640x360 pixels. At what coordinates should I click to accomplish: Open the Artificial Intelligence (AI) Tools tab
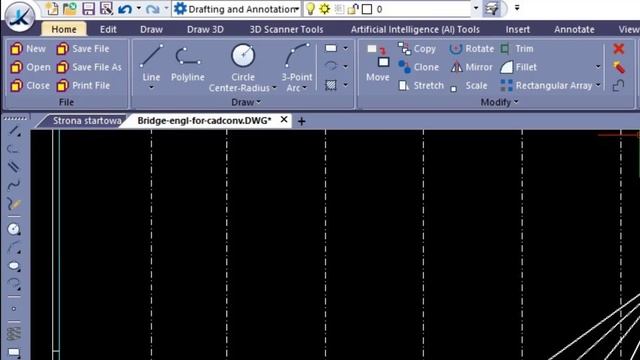415,29
